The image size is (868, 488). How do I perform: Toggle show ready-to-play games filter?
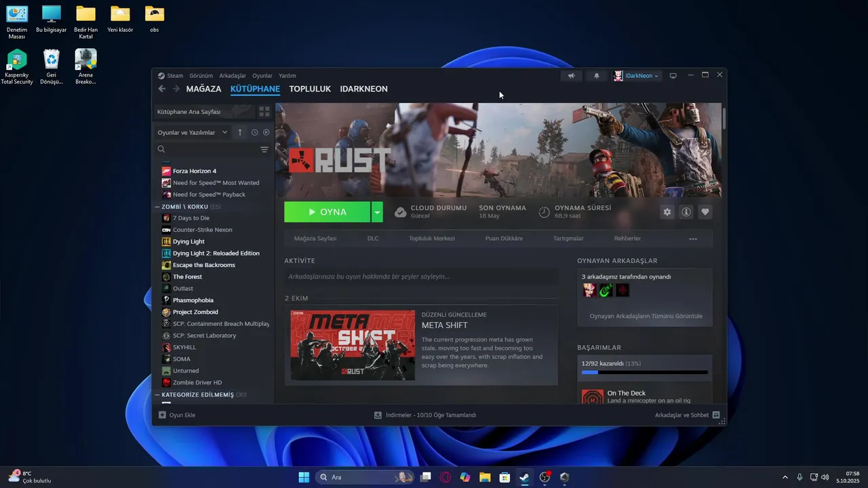tap(266, 132)
